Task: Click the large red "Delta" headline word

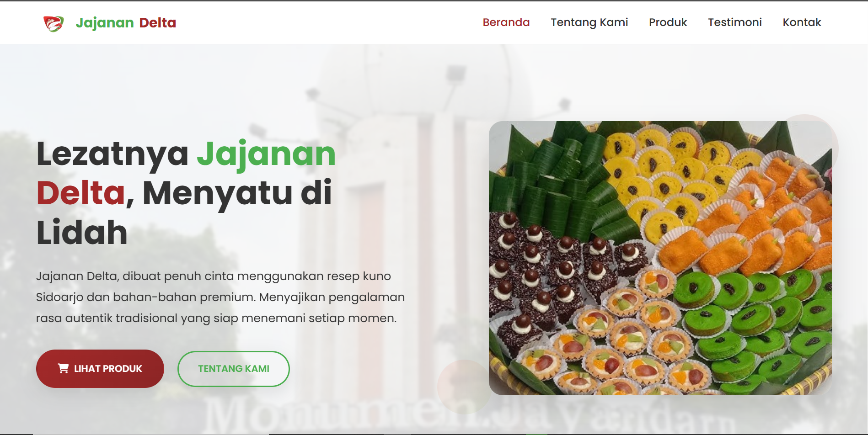Action: (80, 193)
